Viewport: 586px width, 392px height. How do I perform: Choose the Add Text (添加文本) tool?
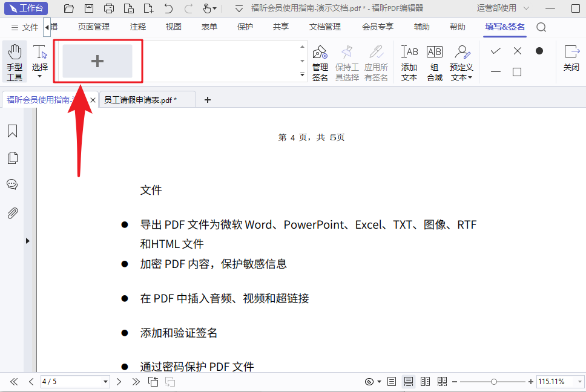pos(409,62)
